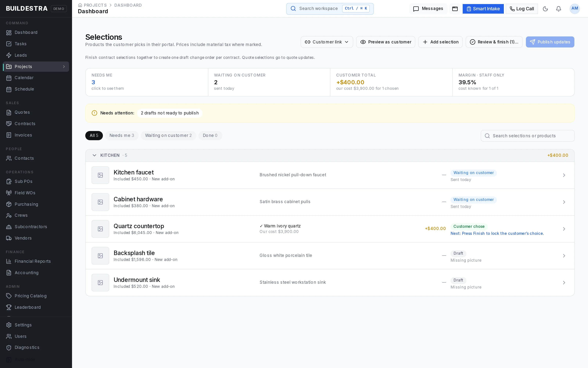This screenshot has width=588, height=368.
Task: Open notifications bell icon
Action: coord(559,9)
